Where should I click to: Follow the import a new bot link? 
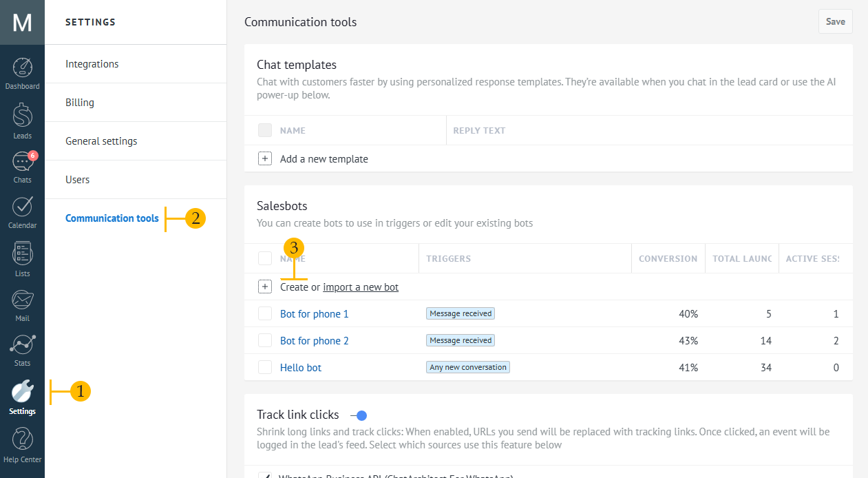(x=361, y=287)
